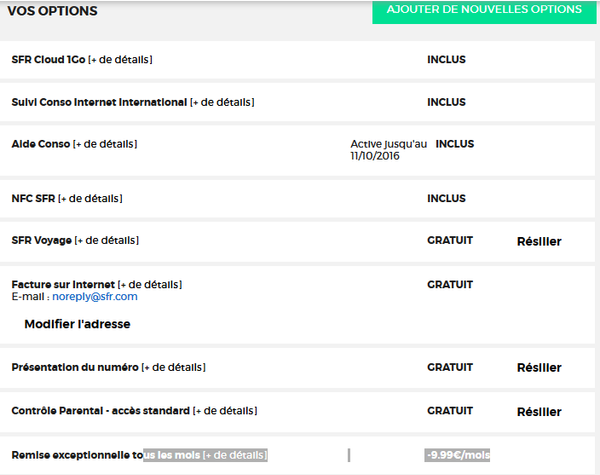This screenshot has width=600, height=475.
Task: Cancel SFR Voyage with Résilier
Action: [x=539, y=241]
